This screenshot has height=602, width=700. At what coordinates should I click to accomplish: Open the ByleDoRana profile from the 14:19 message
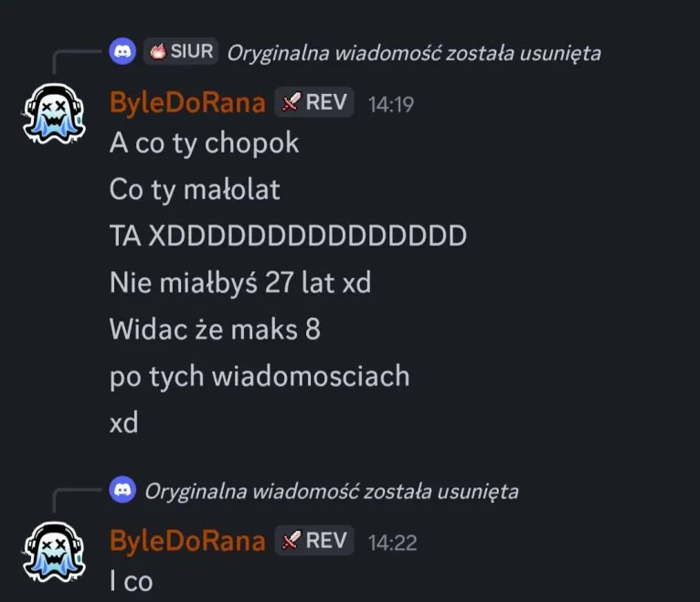pos(187,102)
